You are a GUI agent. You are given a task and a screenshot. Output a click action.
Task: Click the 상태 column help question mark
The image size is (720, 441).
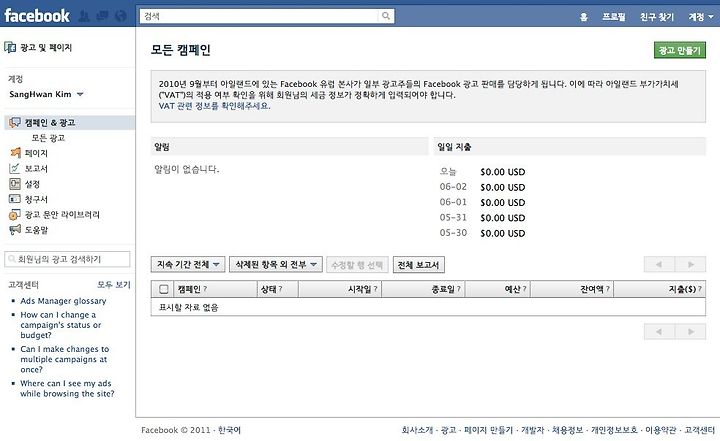(x=280, y=289)
